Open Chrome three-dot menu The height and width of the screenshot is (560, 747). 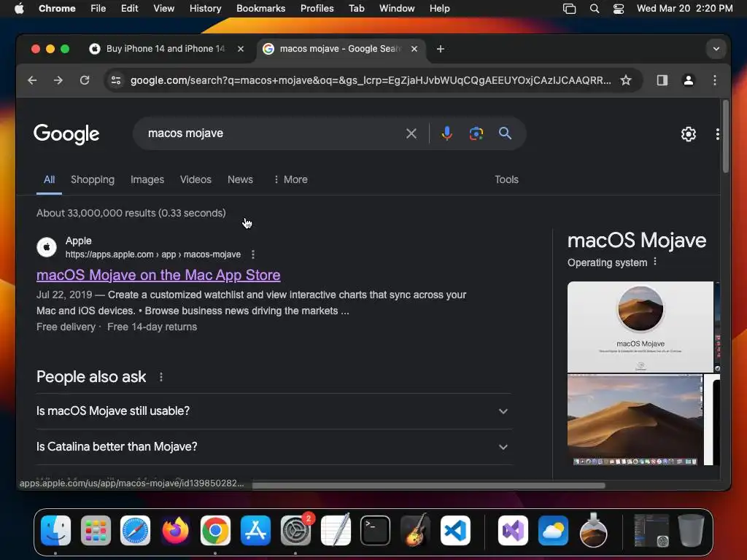tap(715, 80)
